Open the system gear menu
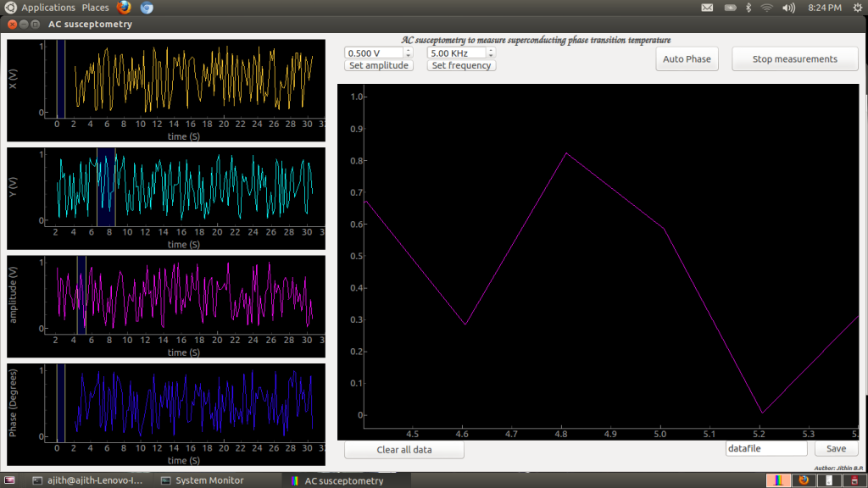This screenshot has height=488, width=868. (x=858, y=8)
